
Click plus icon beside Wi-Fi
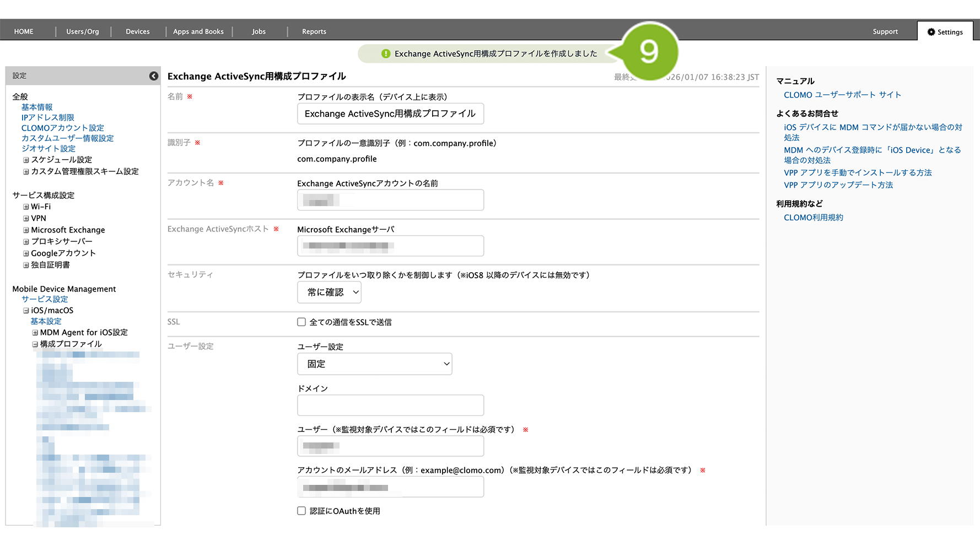(x=26, y=207)
